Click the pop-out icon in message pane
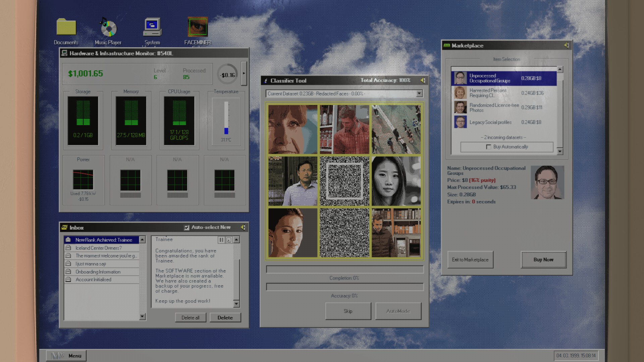The height and width of the screenshot is (362, 644). pyautogui.click(x=229, y=240)
